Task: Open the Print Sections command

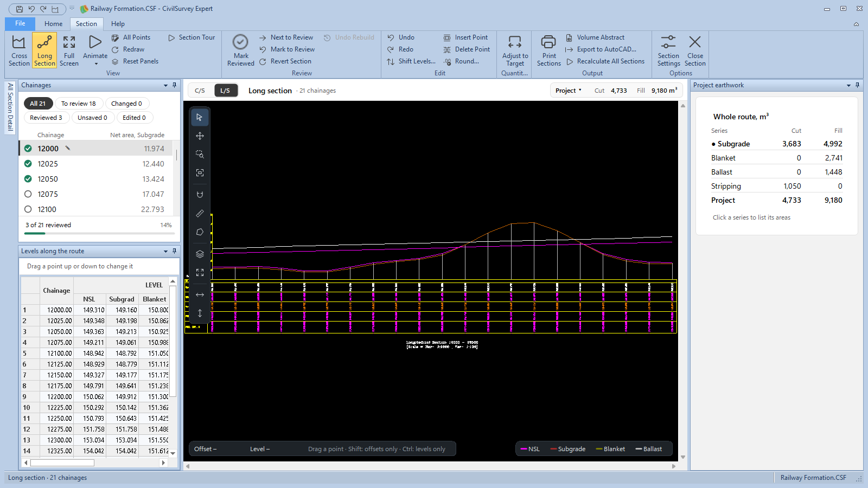Action: [548, 50]
